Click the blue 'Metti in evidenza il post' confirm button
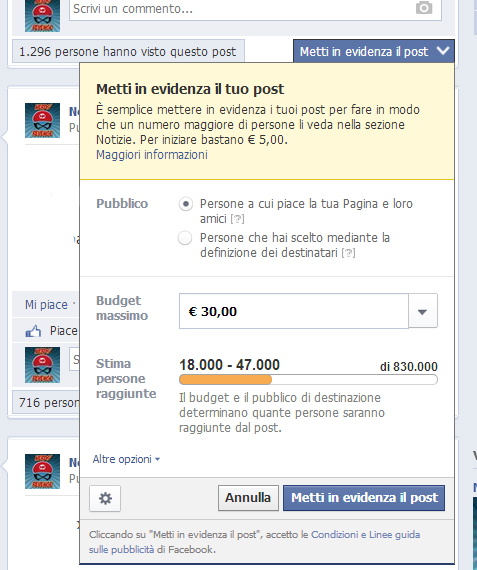The height and width of the screenshot is (570, 477). coord(364,498)
